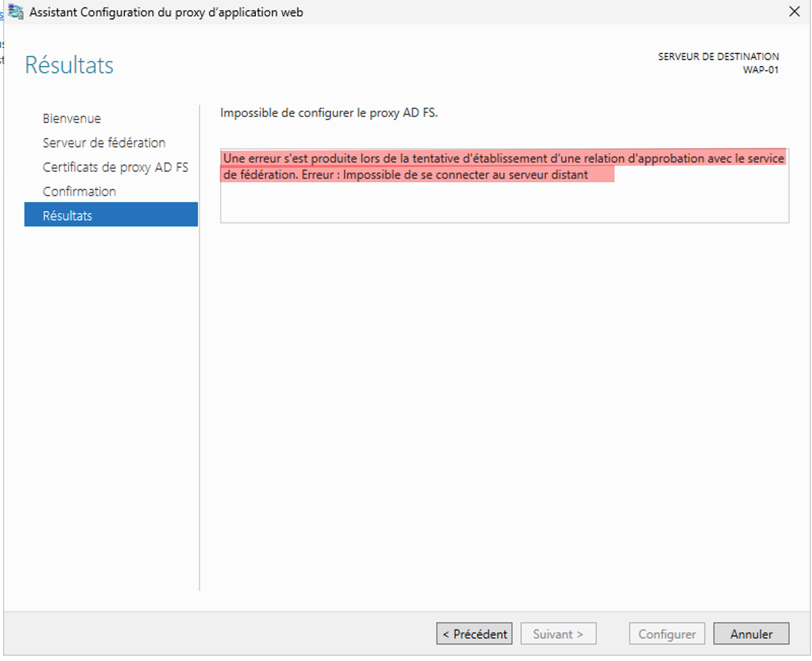Open the Serveur de fédération step

pos(104,143)
